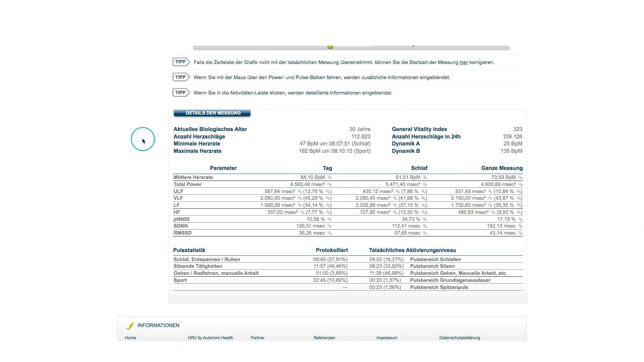Click magnifier after Schlaf VLF 41,68 % value
The width and height of the screenshot is (644, 362).
pos(423,198)
